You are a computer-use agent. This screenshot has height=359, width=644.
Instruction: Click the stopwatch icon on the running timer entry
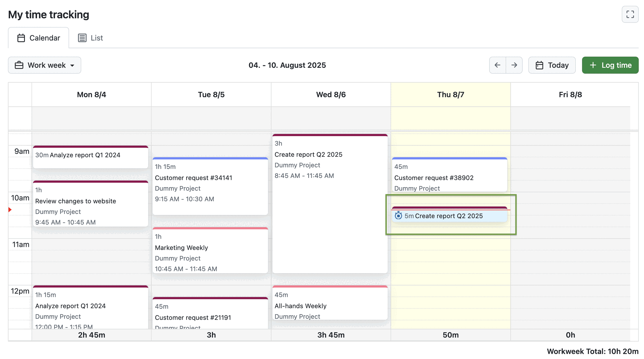point(399,216)
